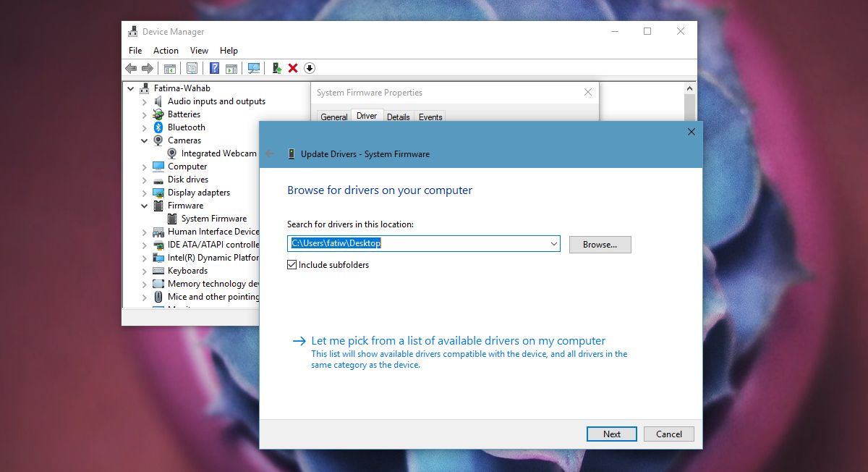
Task: Open the Properties toolbar icon in Device Manager
Action: pos(192,68)
